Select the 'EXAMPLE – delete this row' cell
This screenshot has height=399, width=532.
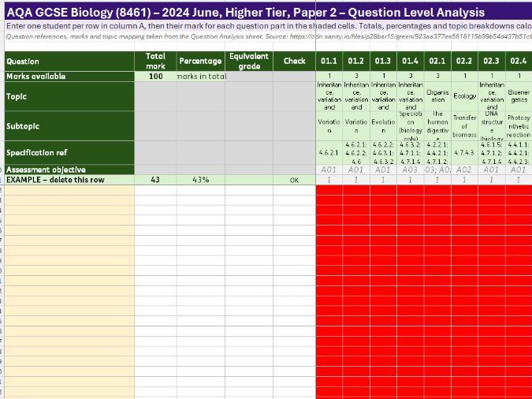coord(69,180)
